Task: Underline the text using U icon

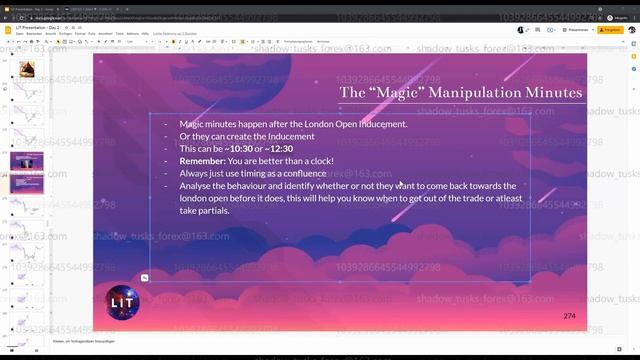Action: (x=186, y=42)
